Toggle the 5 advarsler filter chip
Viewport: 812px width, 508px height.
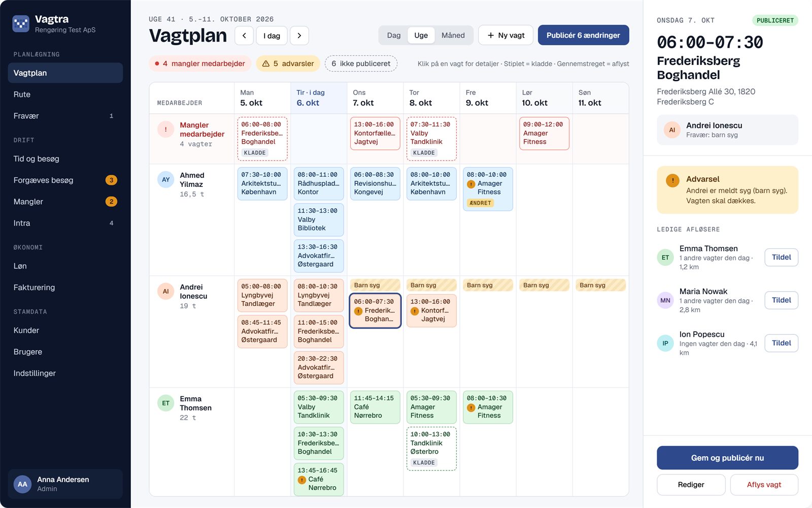click(288, 63)
